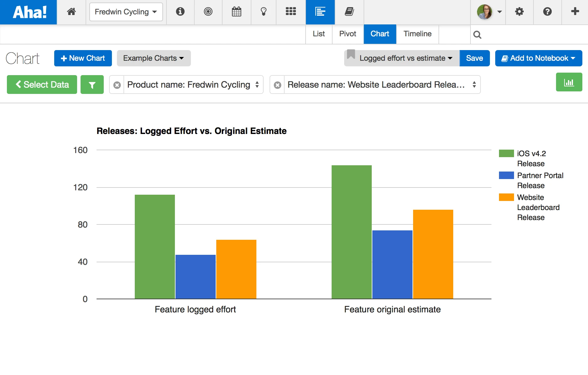Click the blue original estimate bar
Screen dimensions: 588x375
pos(392,265)
